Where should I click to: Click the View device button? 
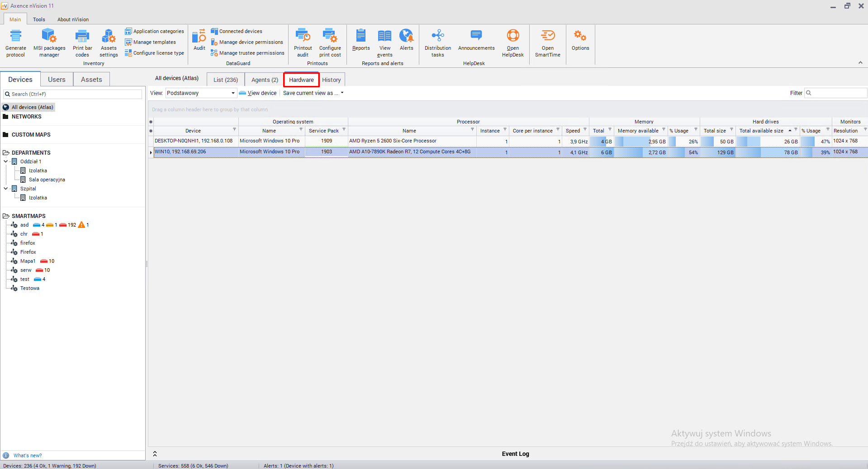(x=258, y=93)
